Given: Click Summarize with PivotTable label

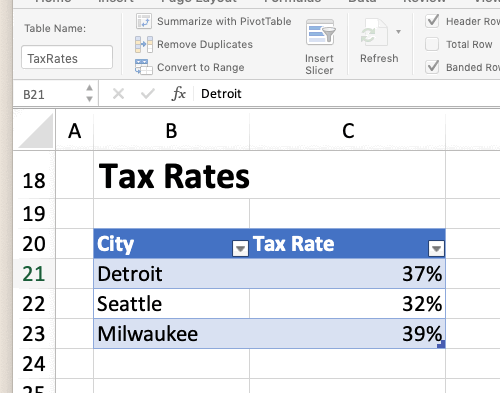Looking at the screenshot, I should pyautogui.click(x=224, y=21).
